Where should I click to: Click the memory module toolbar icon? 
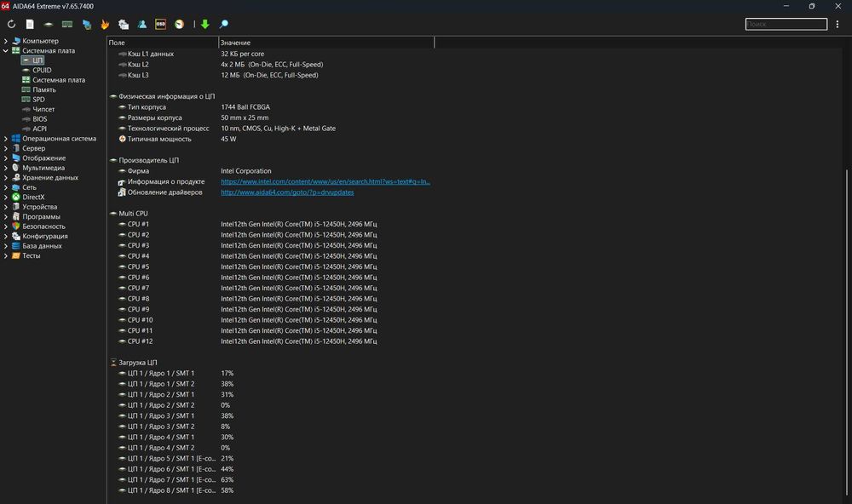pyautogui.click(x=67, y=25)
